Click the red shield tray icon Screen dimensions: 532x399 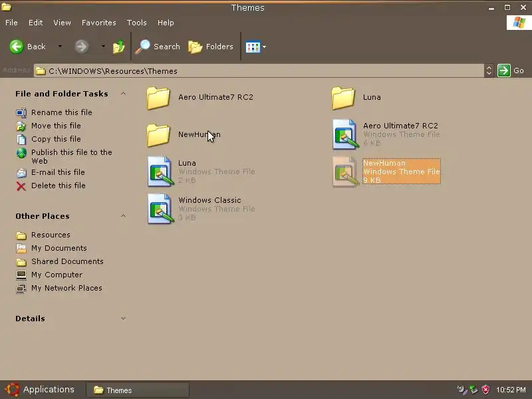(x=485, y=390)
